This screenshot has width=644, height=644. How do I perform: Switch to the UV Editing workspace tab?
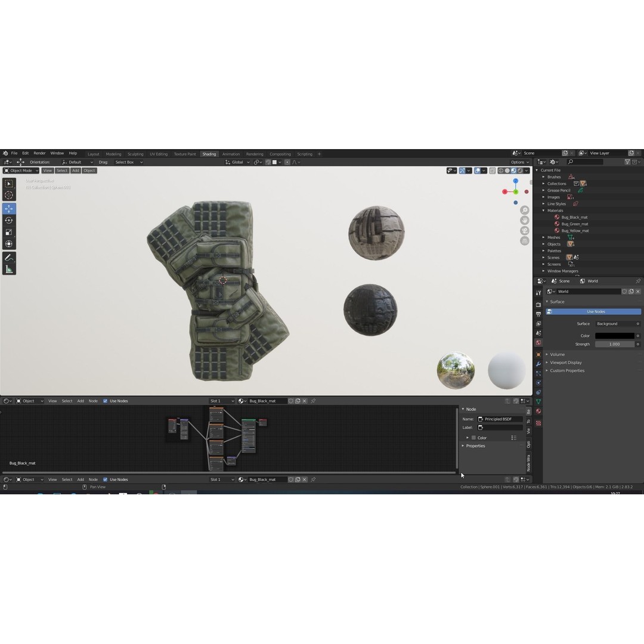click(x=159, y=154)
